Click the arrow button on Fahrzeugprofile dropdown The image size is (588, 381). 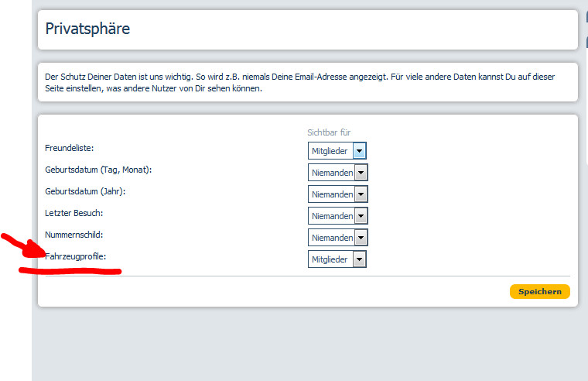[x=359, y=259]
